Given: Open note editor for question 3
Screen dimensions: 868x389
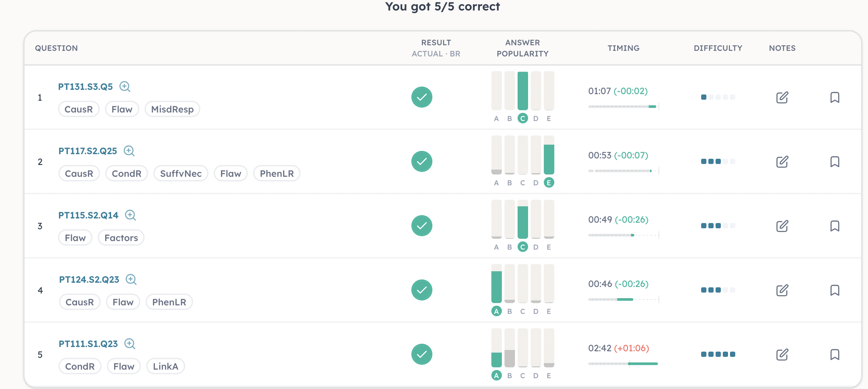Looking at the screenshot, I should 782,226.
